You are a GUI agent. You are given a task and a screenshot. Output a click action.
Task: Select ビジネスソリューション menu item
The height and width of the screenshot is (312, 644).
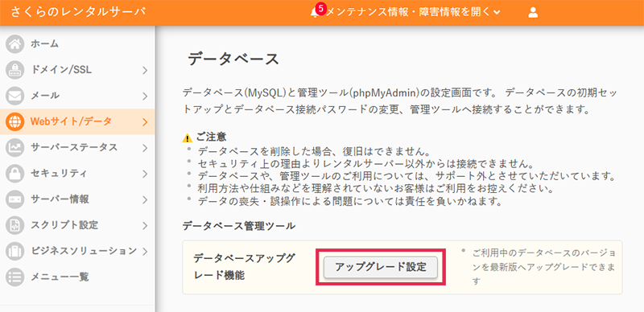pyautogui.click(x=77, y=251)
